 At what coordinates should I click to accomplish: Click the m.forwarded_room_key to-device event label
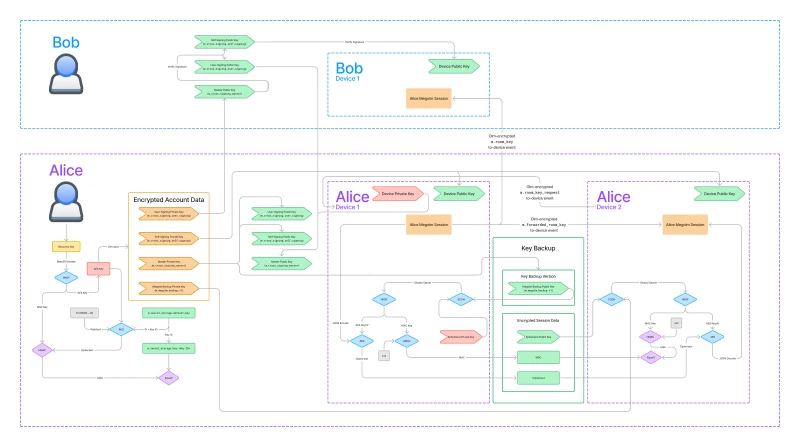click(x=545, y=225)
